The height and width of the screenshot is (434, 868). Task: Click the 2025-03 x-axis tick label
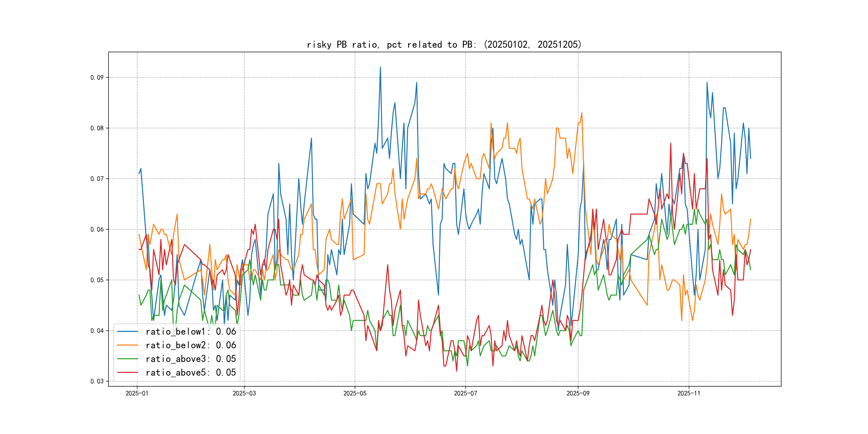click(244, 394)
